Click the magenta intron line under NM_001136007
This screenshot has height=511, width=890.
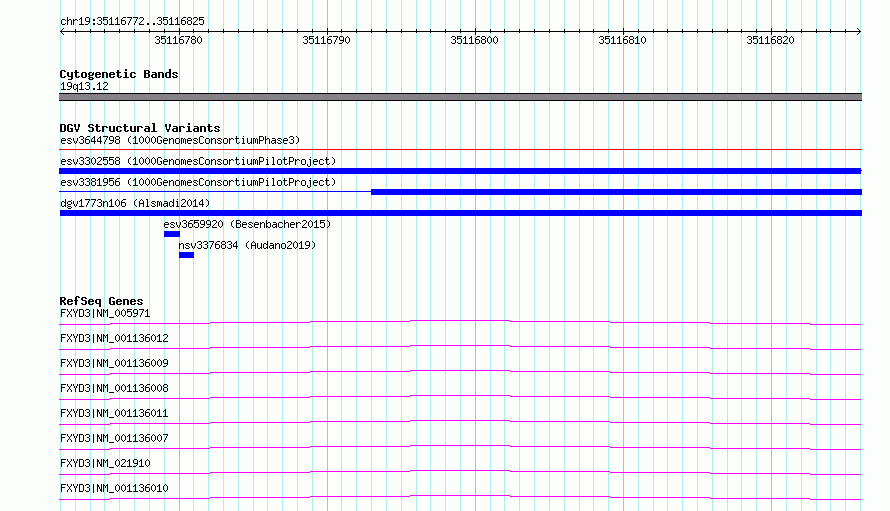click(460, 447)
